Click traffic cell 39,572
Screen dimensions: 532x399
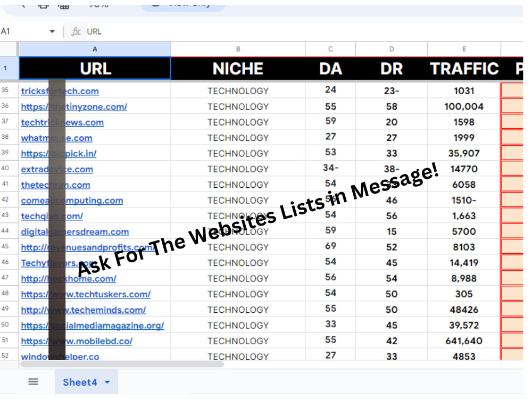point(464,325)
